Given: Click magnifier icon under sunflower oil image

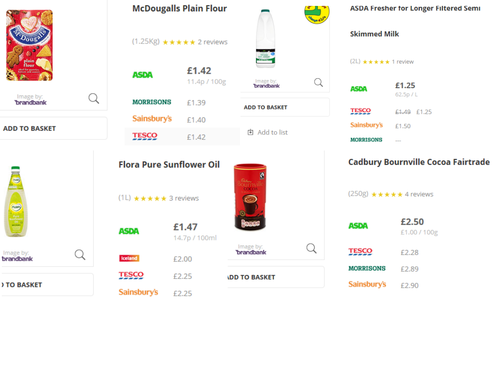Looking at the screenshot, I should 80,255.
